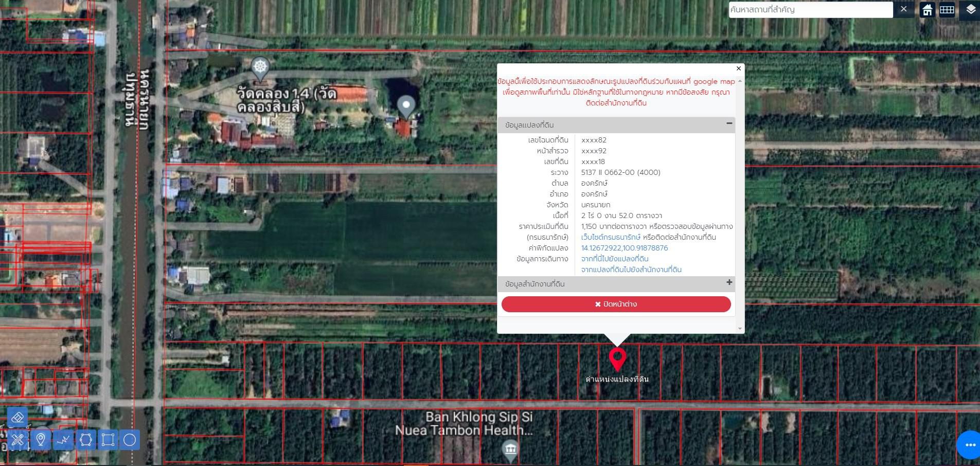Open the เว็บไซต์กรมธนารักษ์ link
This screenshot has height=466, width=980.
click(x=611, y=237)
